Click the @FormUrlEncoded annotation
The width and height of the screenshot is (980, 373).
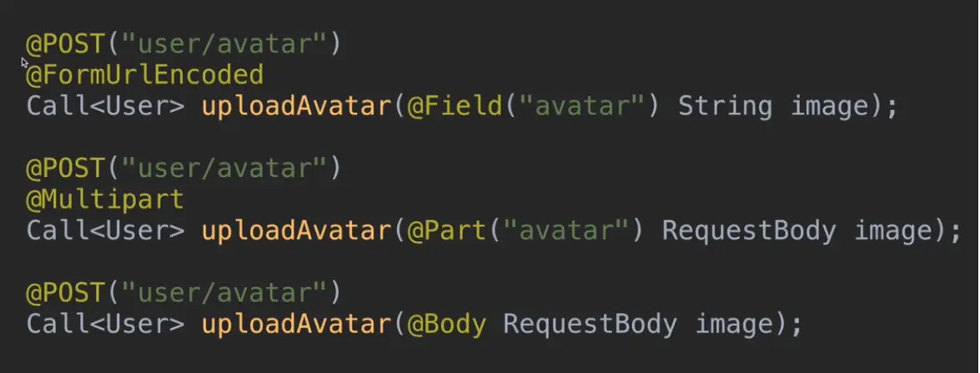[144, 76]
